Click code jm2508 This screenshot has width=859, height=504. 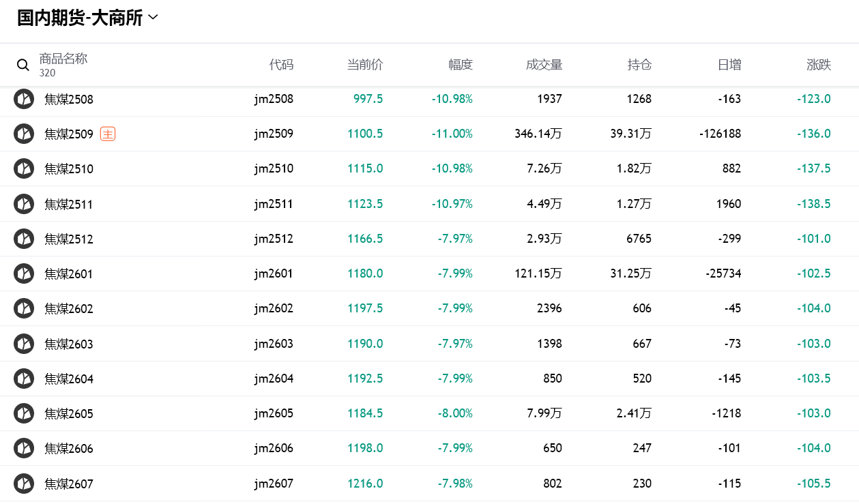[274, 99]
